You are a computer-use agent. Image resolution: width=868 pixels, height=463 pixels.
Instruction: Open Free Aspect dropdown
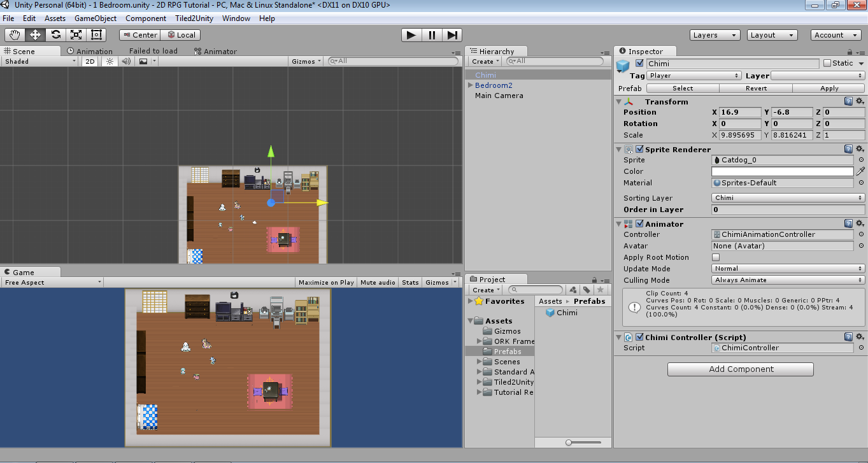tap(52, 282)
